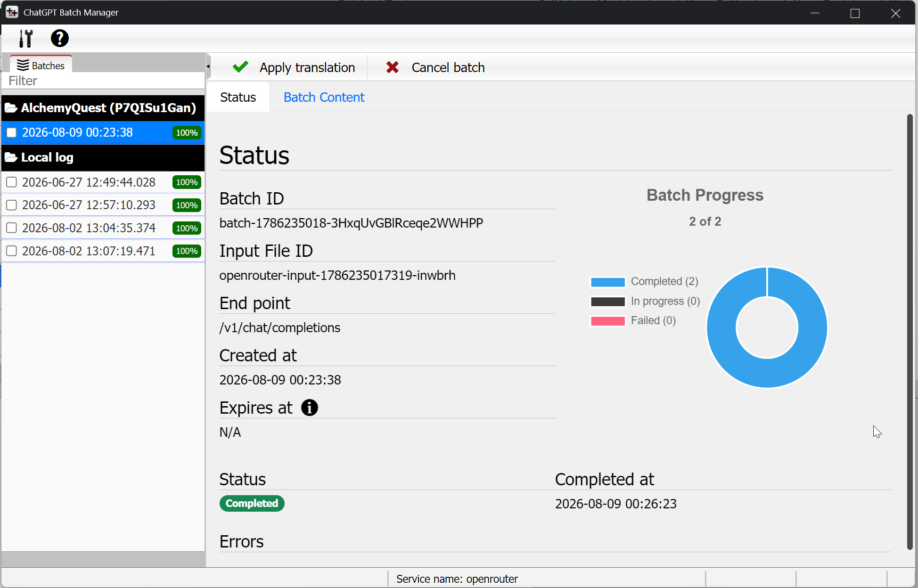Check the 2026-06-27 12:57:10.293 log checkbox
The height and width of the screenshot is (588, 918).
pyautogui.click(x=11, y=205)
